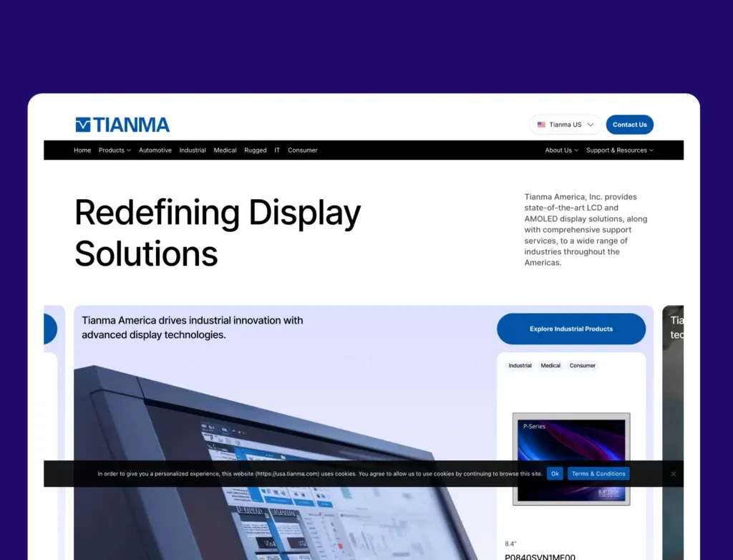Open the Rugged category
Screen dimensions: 733x560
tap(256, 150)
